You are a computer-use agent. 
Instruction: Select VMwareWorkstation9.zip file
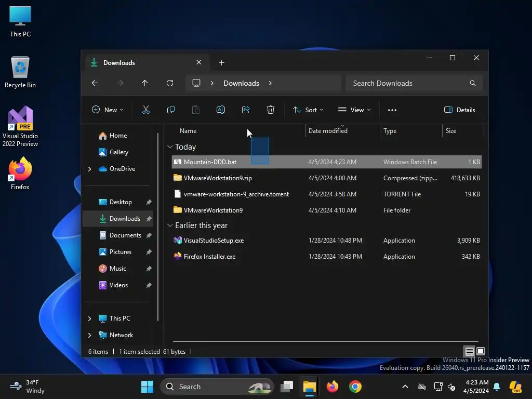327,178
